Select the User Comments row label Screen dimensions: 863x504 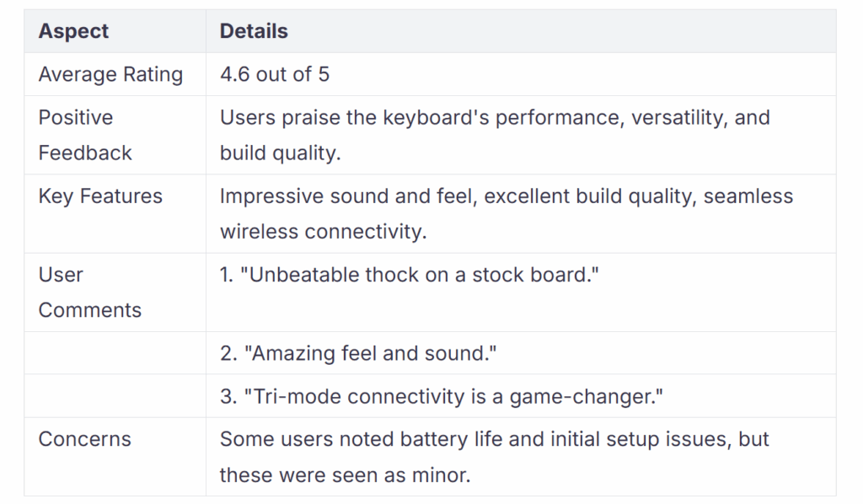click(x=89, y=292)
